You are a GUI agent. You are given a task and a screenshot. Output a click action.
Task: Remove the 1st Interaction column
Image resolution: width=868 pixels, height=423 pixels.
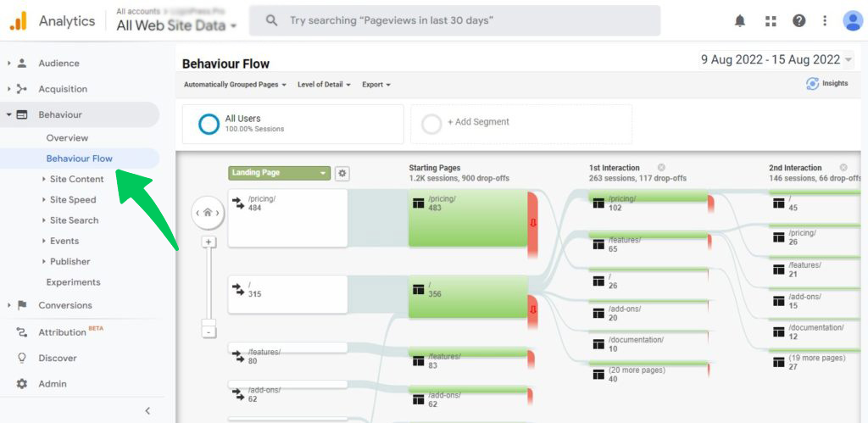[x=661, y=168]
